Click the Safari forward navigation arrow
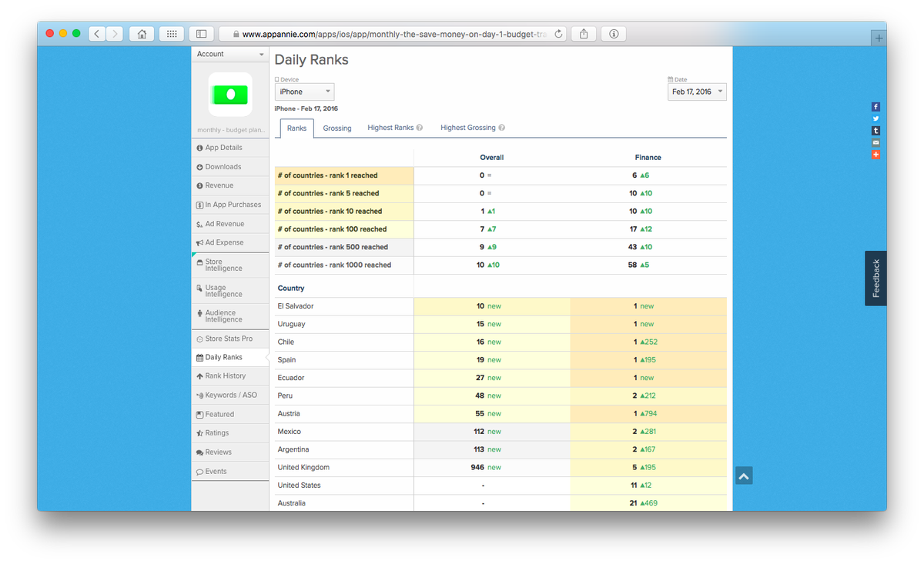The image size is (924, 564). [115, 34]
